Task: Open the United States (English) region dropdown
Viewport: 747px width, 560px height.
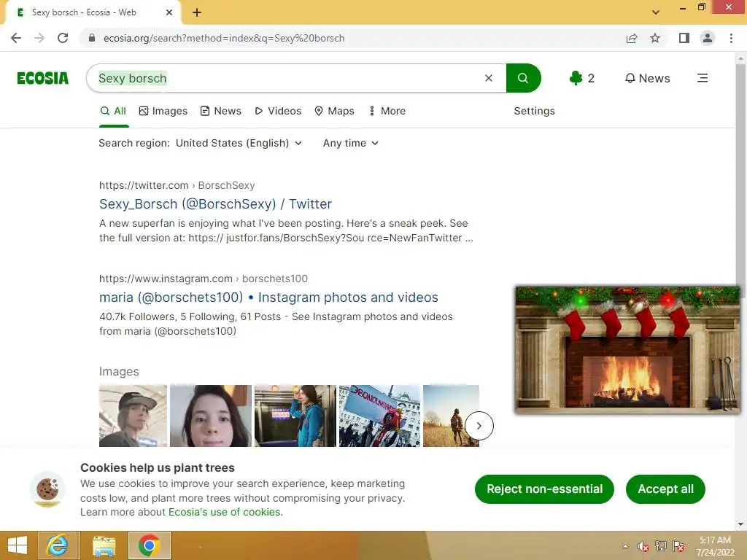Action: coord(239,144)
